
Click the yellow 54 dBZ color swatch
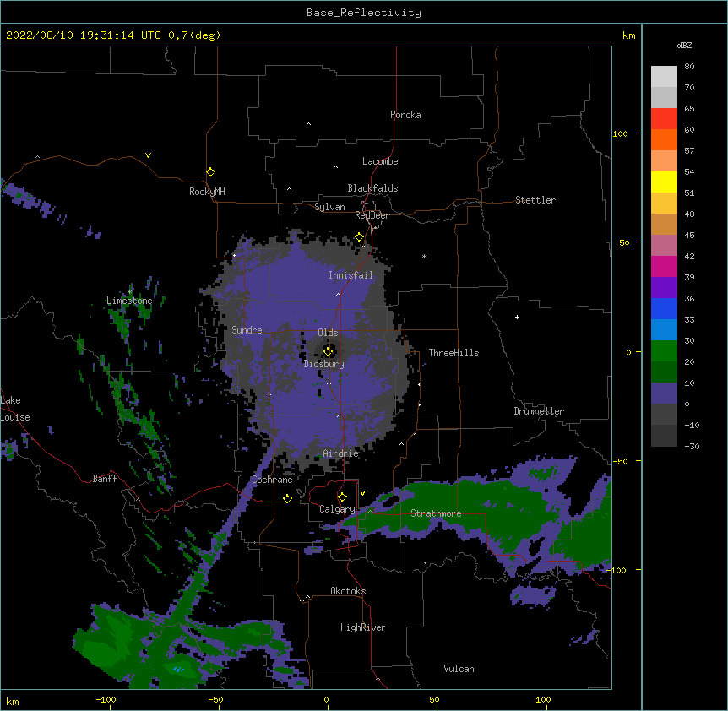(x=664, y=182)
